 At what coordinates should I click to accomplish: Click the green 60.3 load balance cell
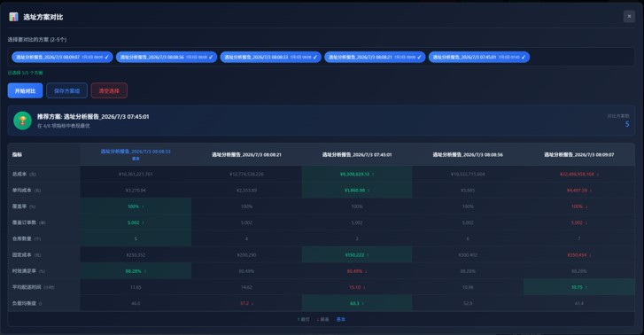tap(357, 303)
